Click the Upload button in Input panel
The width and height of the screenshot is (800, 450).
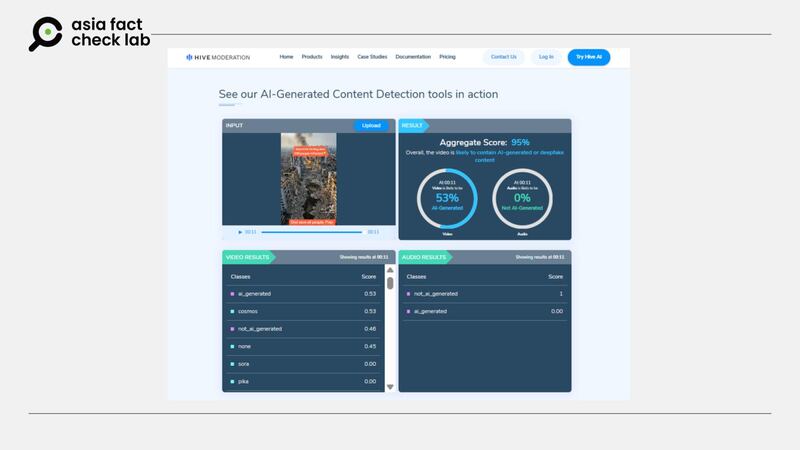371,126
